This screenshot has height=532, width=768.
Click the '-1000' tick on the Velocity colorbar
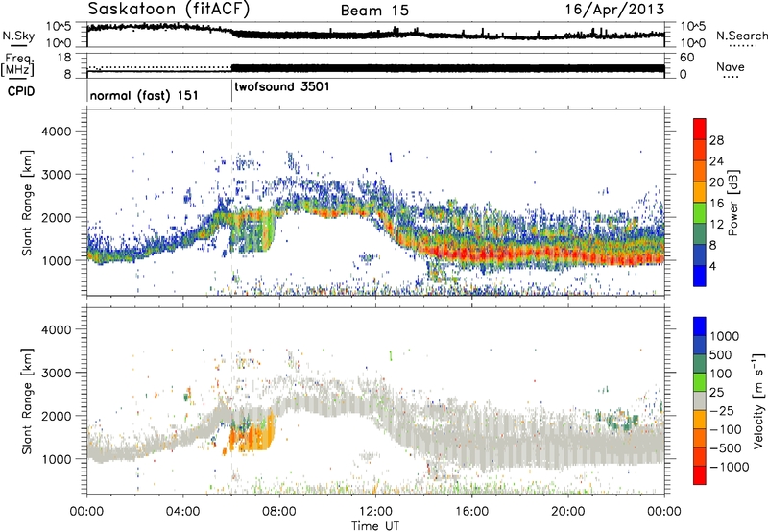pyautogui.click(x=729, y=467)
